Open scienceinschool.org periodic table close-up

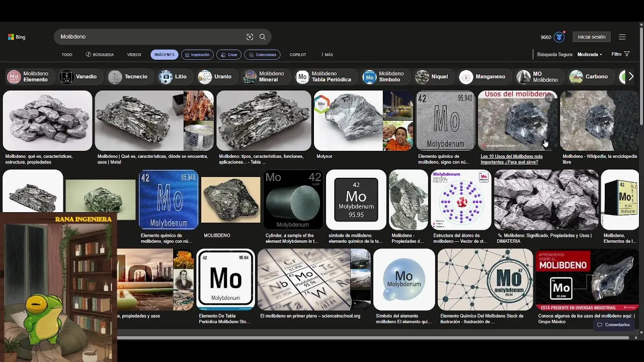coord(314,279)
